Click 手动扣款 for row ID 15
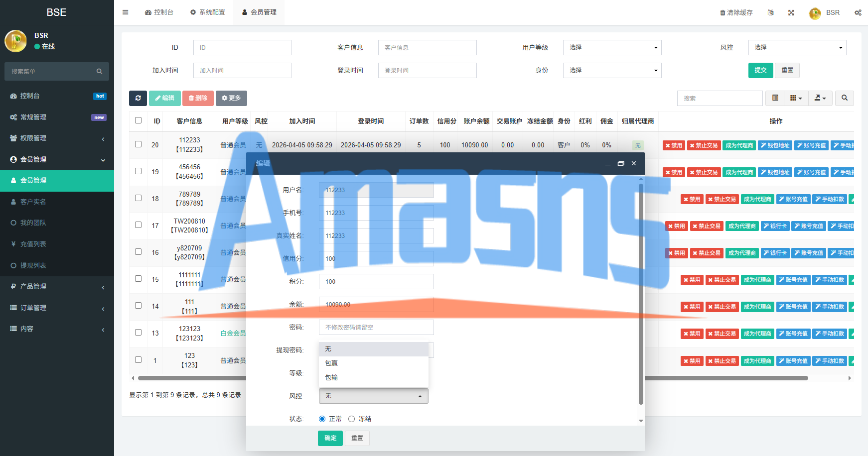The height and width of the screenshot is (456, 868). click(830, 280)
